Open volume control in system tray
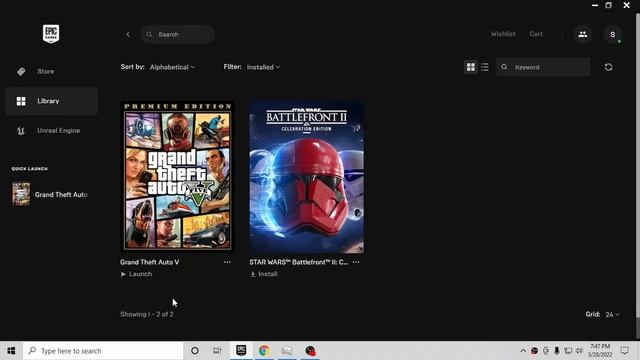The width and height of the screenshot is (640, 360). (579, 351)
